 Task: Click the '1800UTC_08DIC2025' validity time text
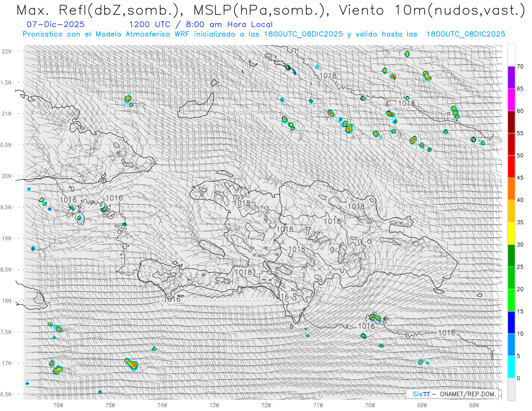click(x=465, y=34)
